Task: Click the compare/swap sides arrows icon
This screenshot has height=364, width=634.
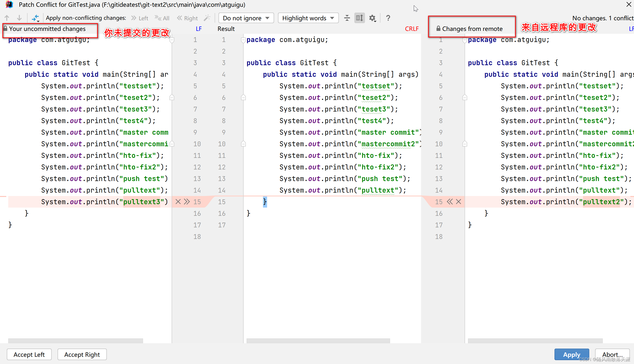Action: pyautogui.click(x=35, y=18)
